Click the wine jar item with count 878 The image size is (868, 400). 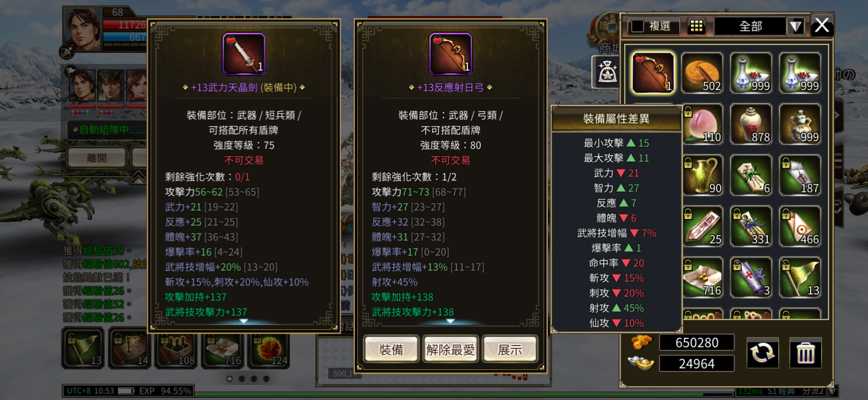click(x=751, y=124)
